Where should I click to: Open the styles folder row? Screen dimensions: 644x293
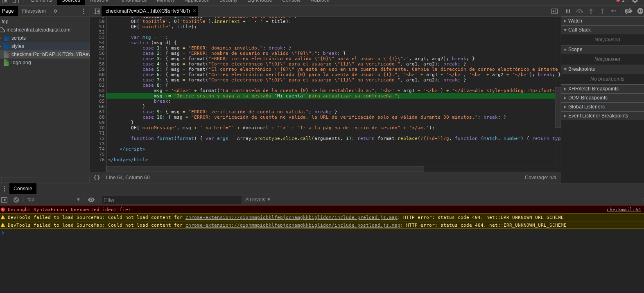(45, 46)
